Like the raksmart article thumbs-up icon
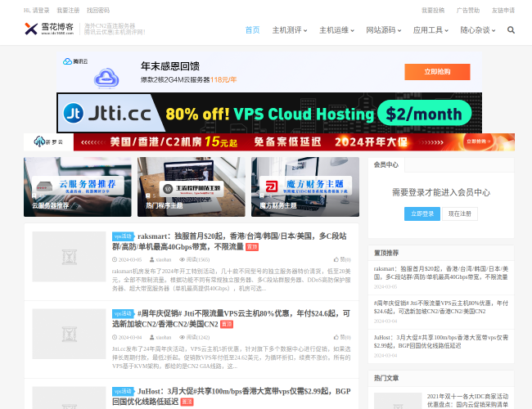Image resolution: width=532 pixels, height=409 pixels. 336,259
